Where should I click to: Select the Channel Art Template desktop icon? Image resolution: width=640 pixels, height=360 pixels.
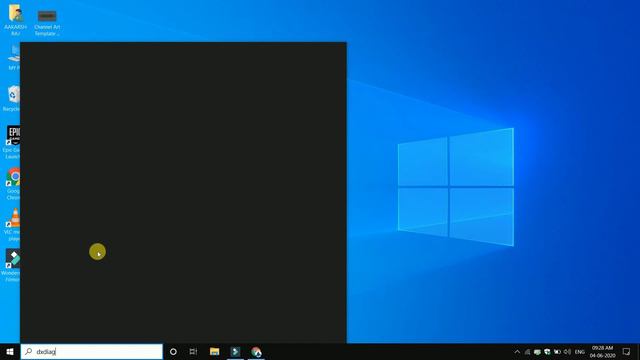(47, 22)
